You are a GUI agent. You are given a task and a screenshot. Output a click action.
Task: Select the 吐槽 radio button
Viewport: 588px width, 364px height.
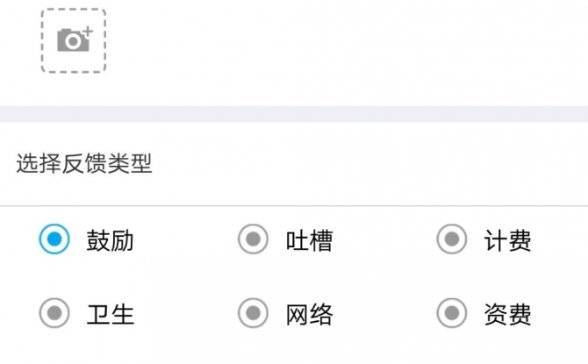point(253,239)
